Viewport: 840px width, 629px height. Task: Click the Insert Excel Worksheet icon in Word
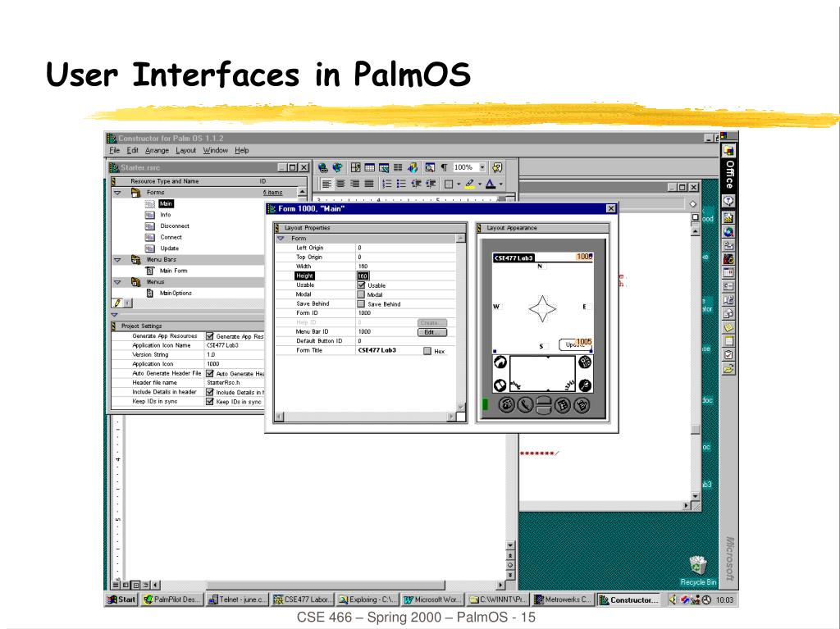coord(384,167)
